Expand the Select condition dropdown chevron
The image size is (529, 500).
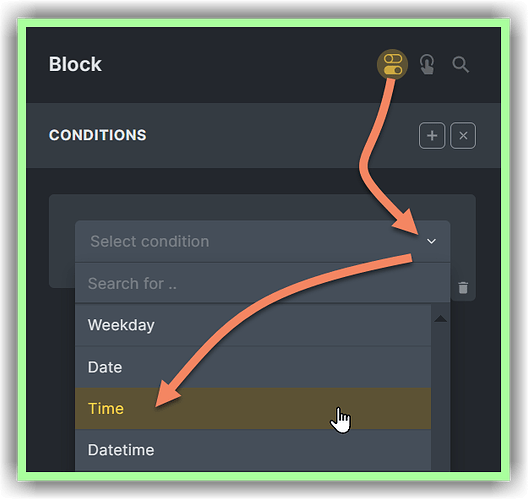click(x=431, y=241)
